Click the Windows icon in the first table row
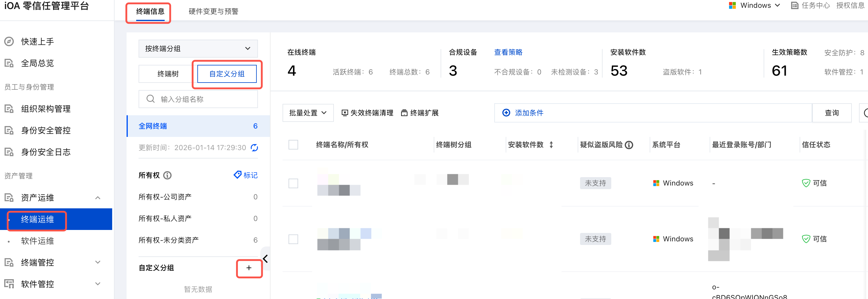This screenshot has width=868, height=299. point(656,183)
